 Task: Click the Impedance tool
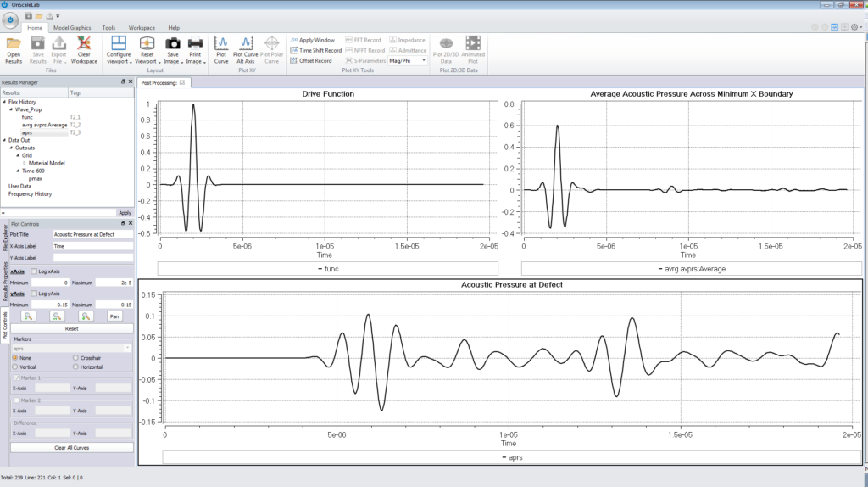(x=408, y=40)
